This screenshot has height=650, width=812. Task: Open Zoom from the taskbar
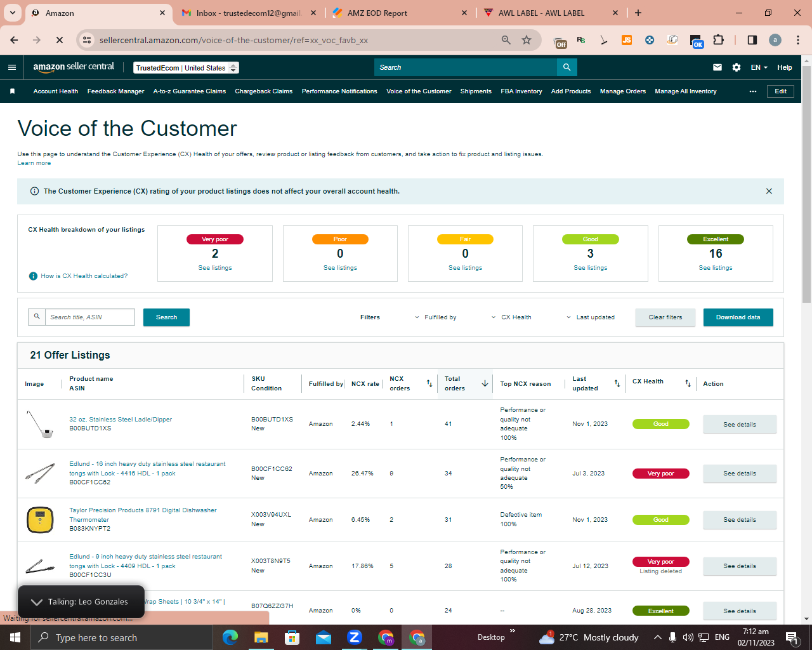355,637
